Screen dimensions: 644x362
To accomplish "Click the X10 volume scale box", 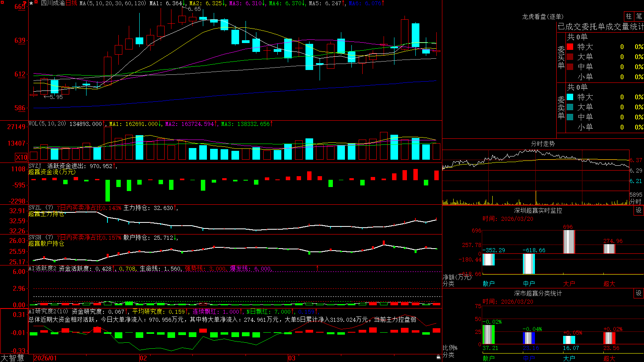I will [21, 157].
